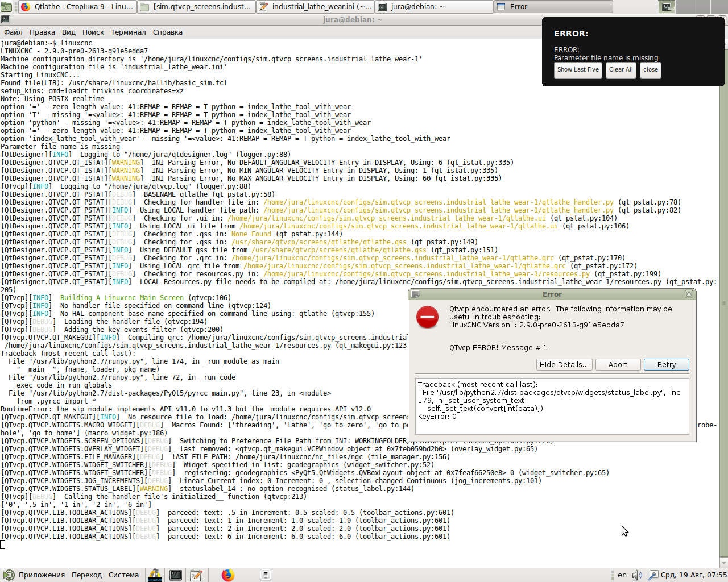Click window icon on Error taskbar entry
This screenshot has height=582, width=728.
coord(501,7)
